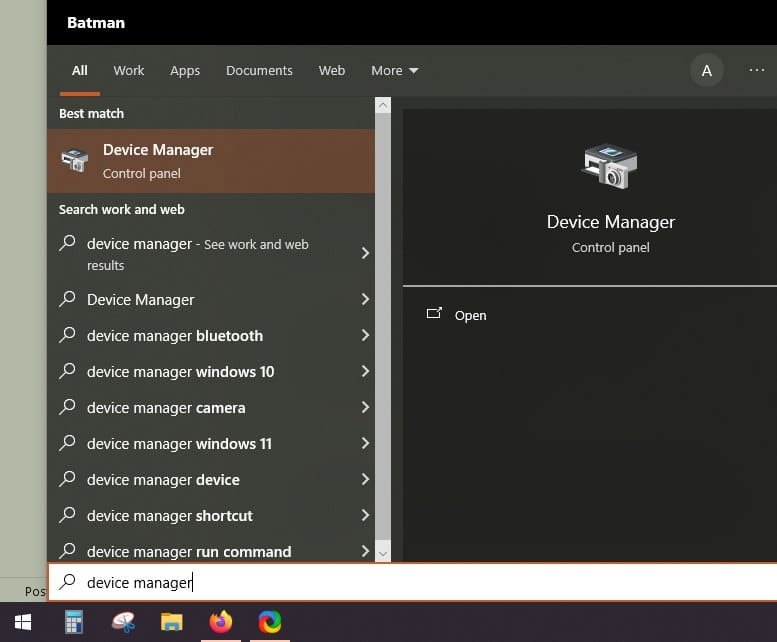The height and width of the screenshot is (642, 777).
Task: Open Calculator from the taskbar
Action: tap(74, 622)
